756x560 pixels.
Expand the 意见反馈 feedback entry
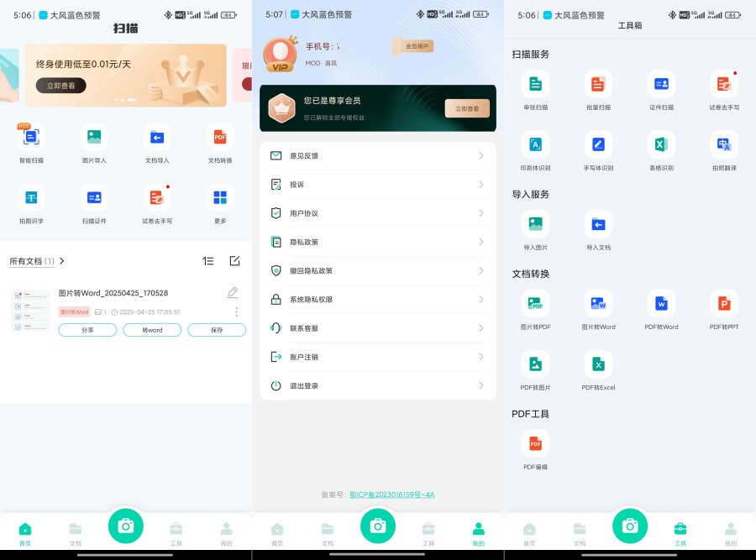tap(377, 154)
